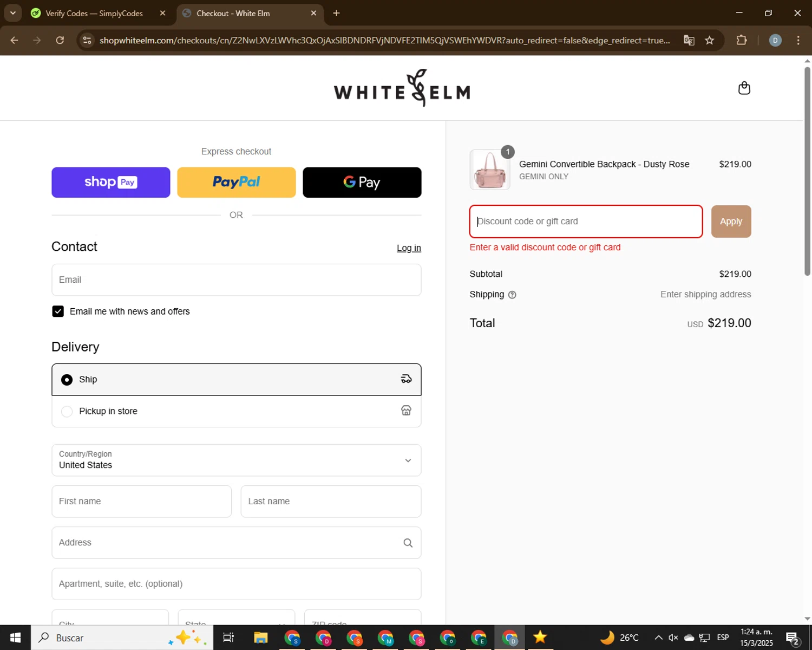The image size is (812, 650).
Task: Open File Explorer from taskbar
Action: coord(261,638)
